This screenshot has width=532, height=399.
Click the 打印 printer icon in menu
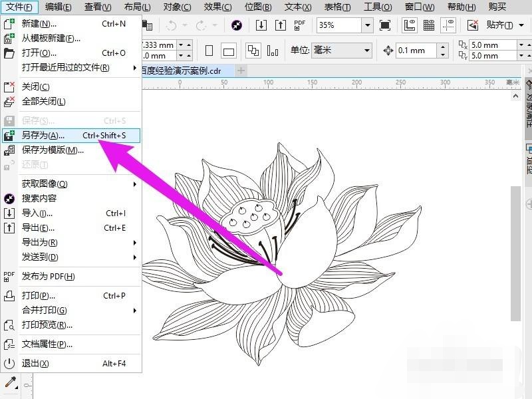[x=9, y=296]
